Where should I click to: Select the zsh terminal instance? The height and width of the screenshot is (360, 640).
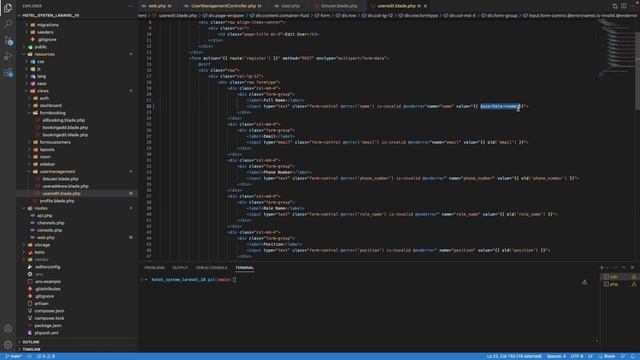620,277
